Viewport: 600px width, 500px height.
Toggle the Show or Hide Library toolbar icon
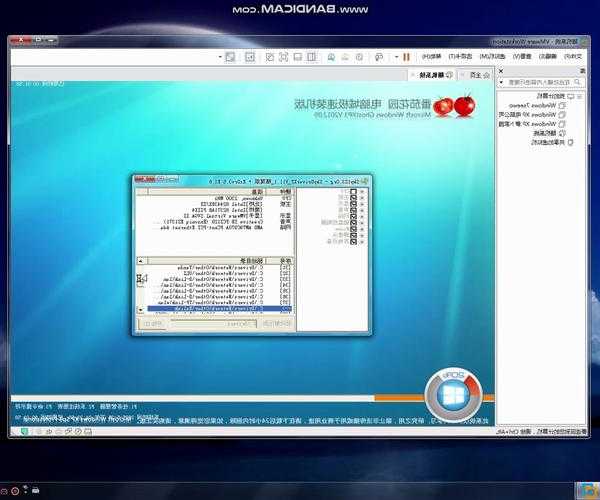[312, 57]
